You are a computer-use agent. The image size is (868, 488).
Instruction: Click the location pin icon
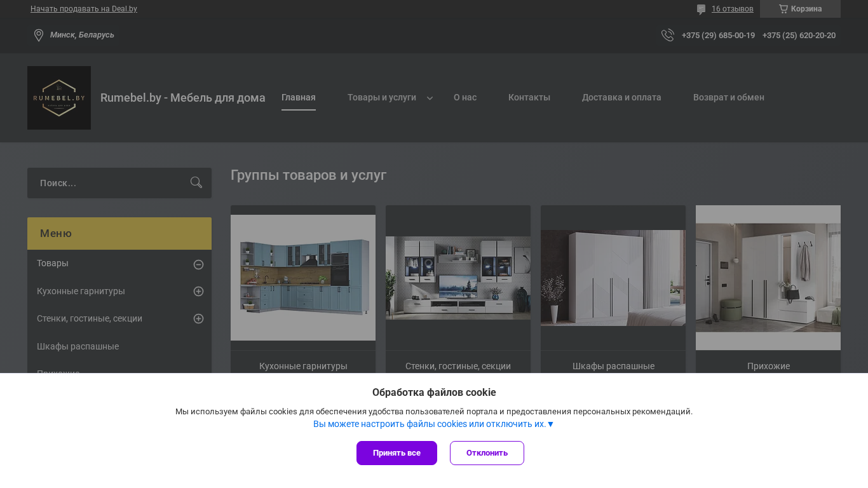[39, 35]
